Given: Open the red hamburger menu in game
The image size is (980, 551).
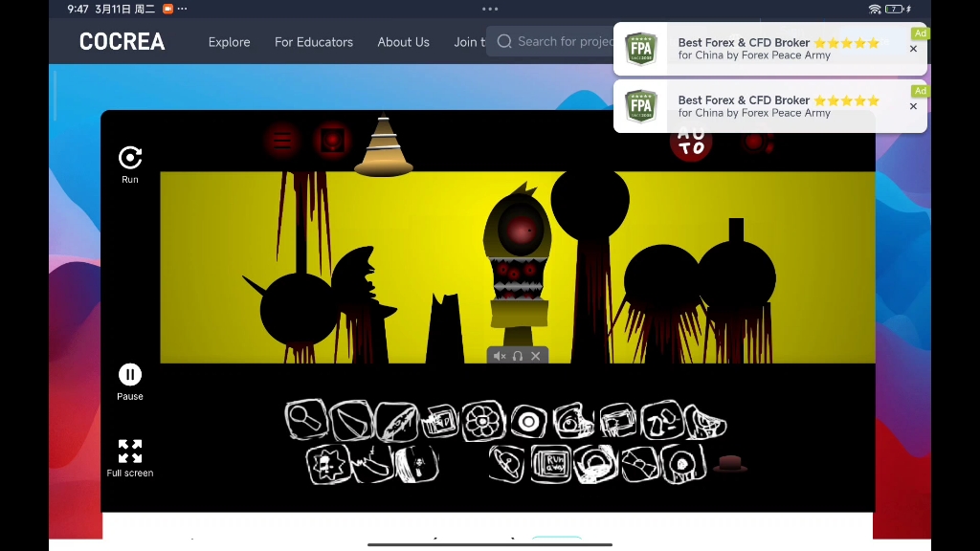Looking at the screenshot, I should tap(282, 140).
